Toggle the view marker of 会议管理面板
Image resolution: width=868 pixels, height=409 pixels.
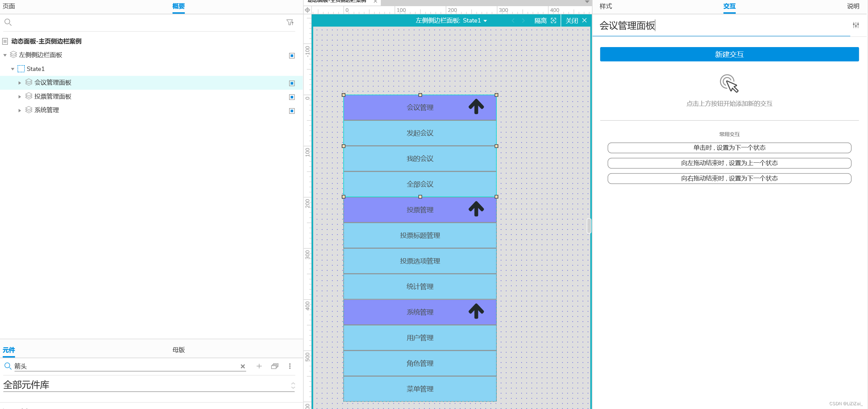292,83
